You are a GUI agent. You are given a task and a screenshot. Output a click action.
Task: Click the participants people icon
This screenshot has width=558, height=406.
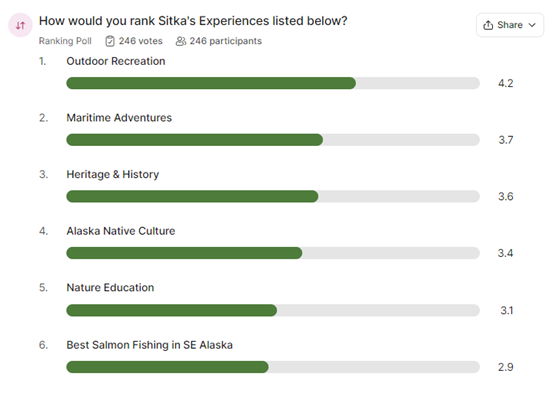[x=181, y=41]
